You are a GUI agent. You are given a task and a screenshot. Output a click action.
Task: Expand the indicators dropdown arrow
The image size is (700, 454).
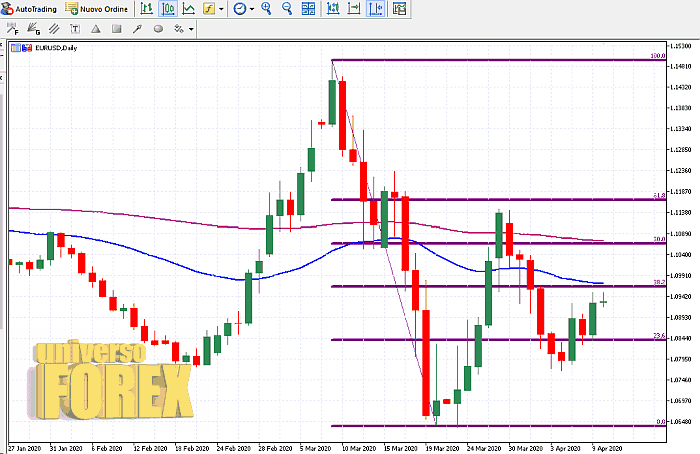pos(222,8)
